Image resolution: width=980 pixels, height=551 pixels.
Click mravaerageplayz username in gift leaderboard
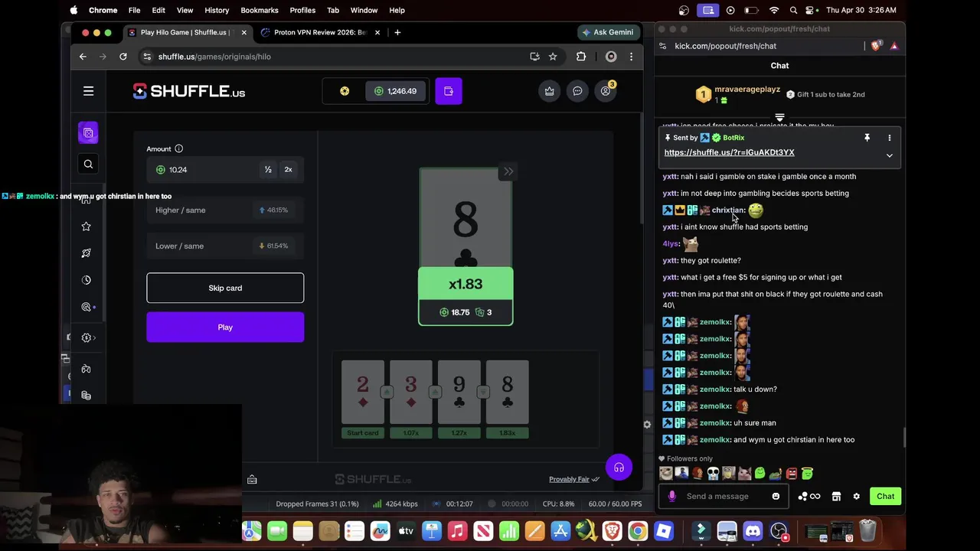tap(747, 90)
